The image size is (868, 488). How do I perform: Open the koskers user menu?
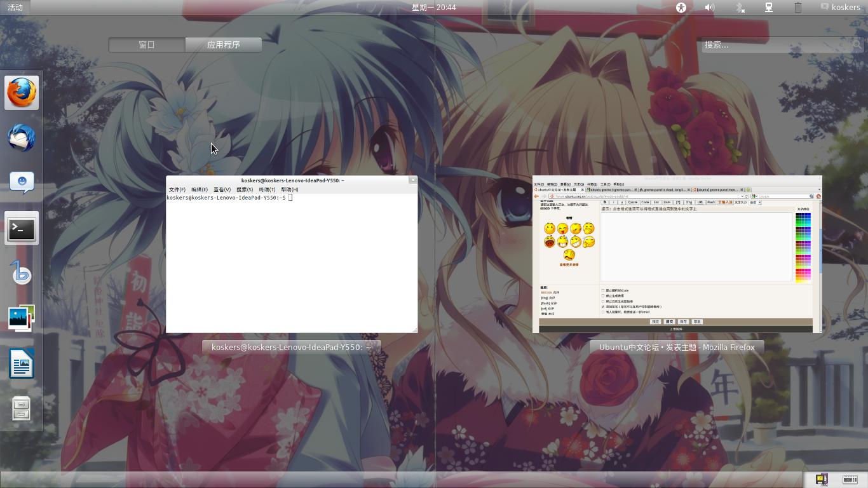840,8
